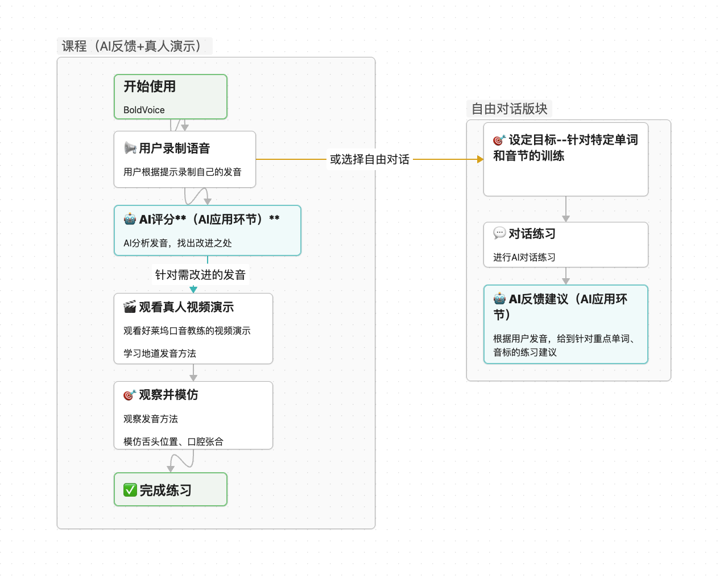The height and width of the screenshot is (586, 728).
Task: Click the 观看真人视频演示 node body
Action: [x=193, y=329]
